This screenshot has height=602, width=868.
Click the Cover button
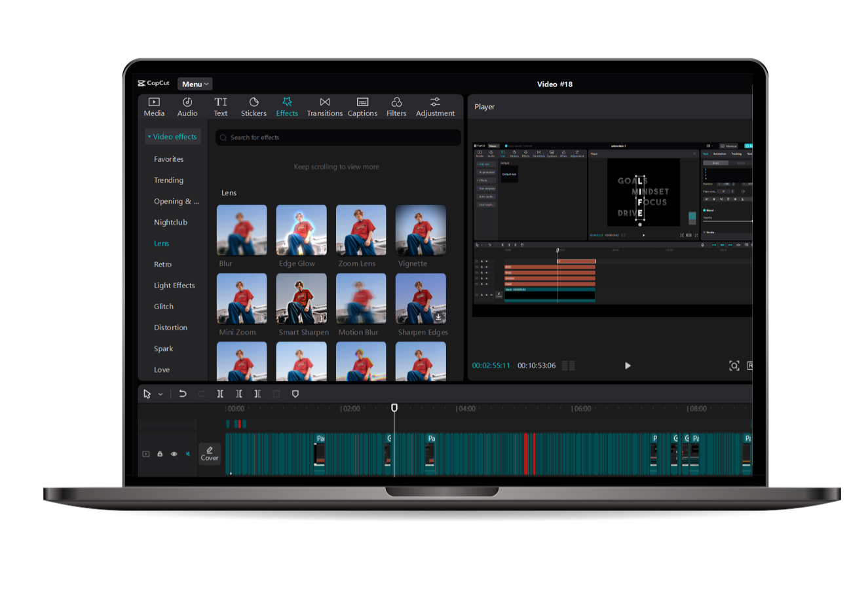[x=210, y=453]
